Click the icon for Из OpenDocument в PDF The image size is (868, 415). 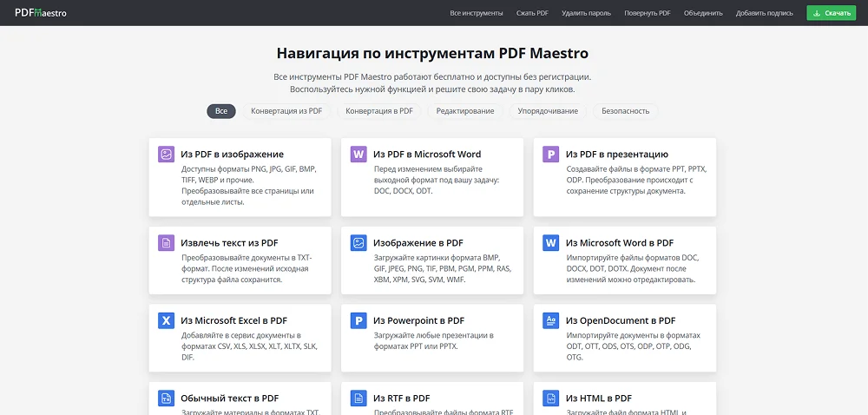(550, 321)
